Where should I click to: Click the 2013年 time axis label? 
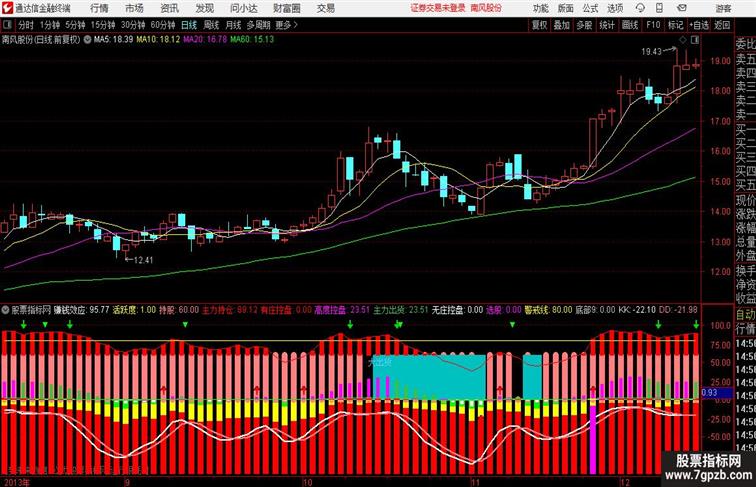click(15, 482)
